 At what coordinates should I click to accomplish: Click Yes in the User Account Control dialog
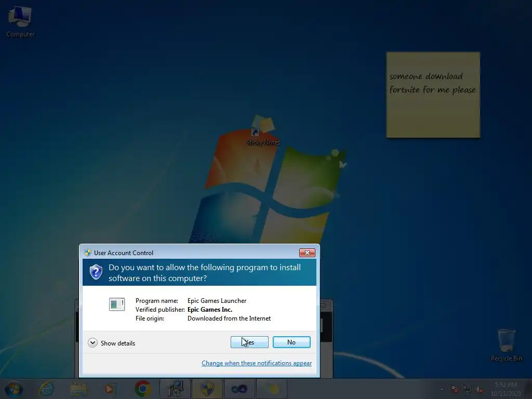click(249, 342)
